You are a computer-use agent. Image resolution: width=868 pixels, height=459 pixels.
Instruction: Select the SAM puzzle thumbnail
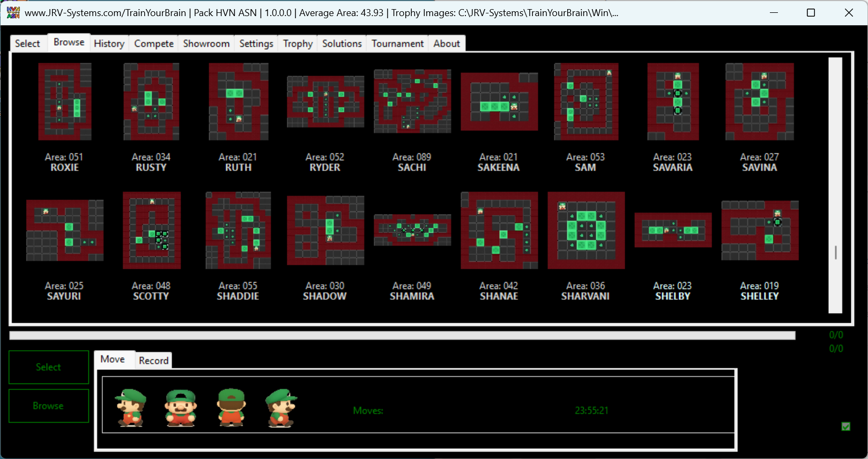coord(585,101)
